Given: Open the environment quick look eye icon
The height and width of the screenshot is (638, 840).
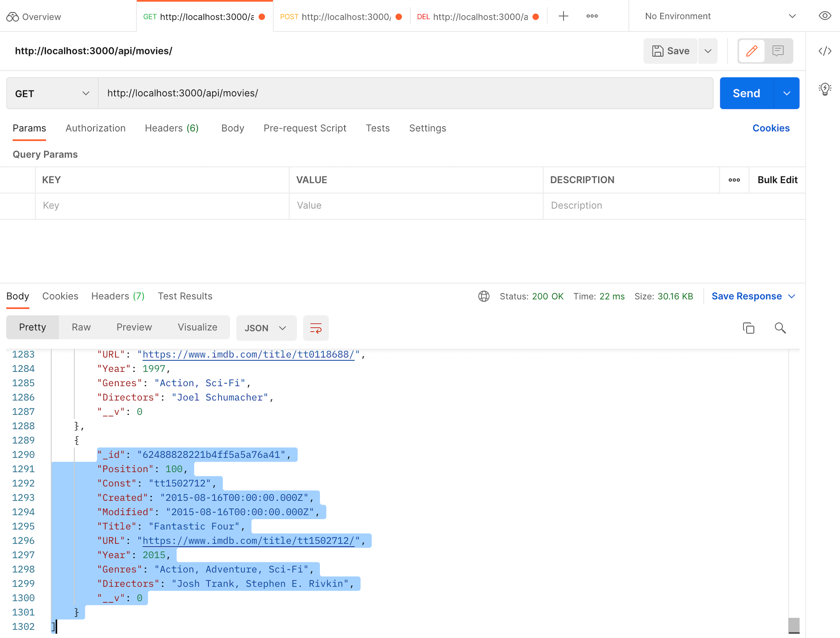Looking at the screenshot, I should pyautogui.click(x=824, y=16).
